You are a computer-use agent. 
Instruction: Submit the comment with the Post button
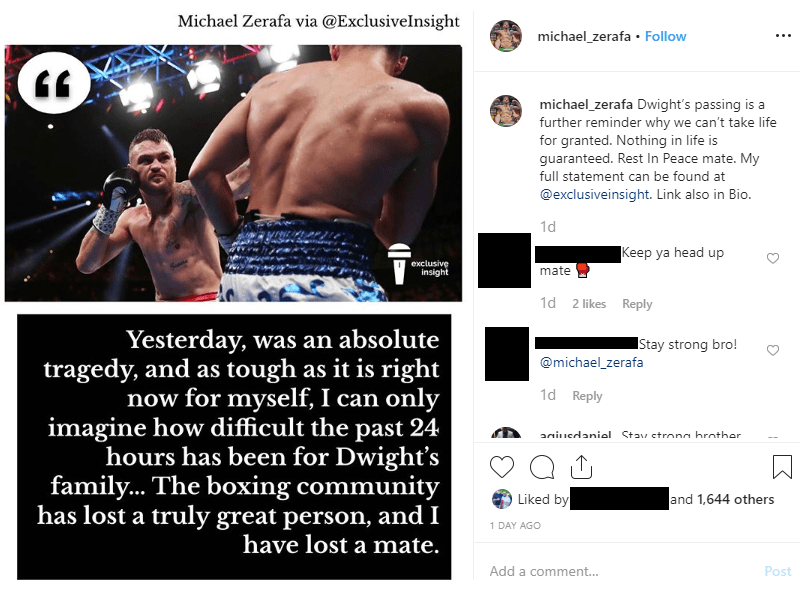point(777,571)
